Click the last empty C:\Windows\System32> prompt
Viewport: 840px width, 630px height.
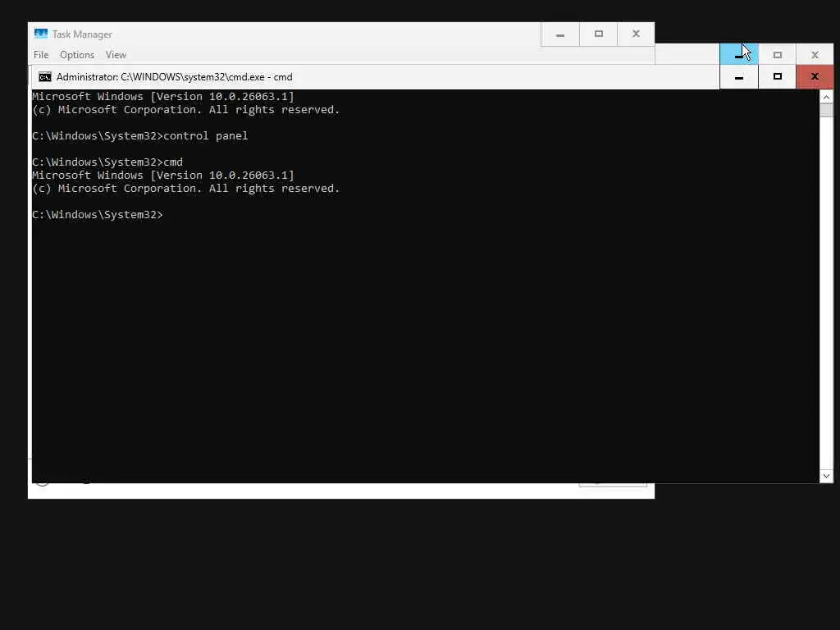click(x=98, y=215)
